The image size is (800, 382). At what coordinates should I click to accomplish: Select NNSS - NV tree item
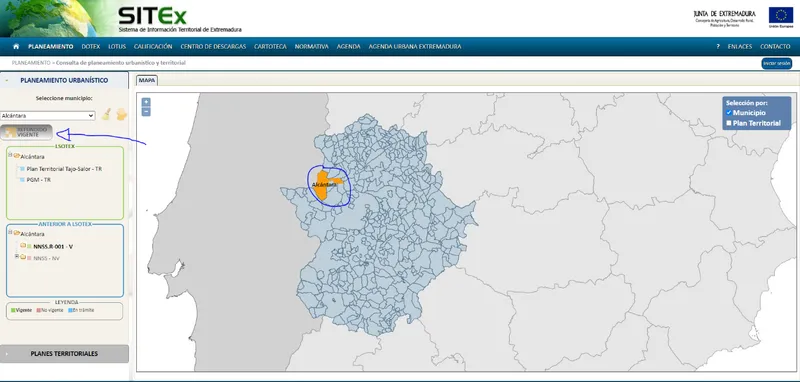46,258
